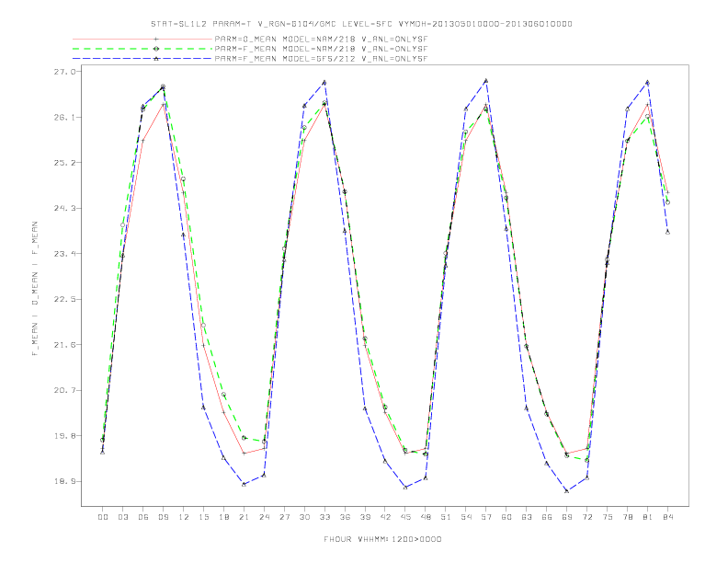Click the y-axis tick label 26.1
Viewport: 728px width, 563px height.
click(x=64, y=117)
